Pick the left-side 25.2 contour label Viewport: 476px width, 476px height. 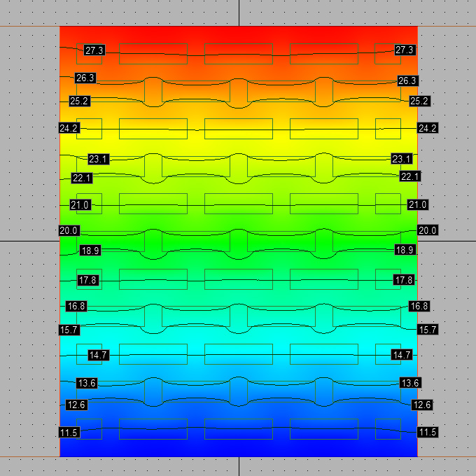tap(79, 101)
